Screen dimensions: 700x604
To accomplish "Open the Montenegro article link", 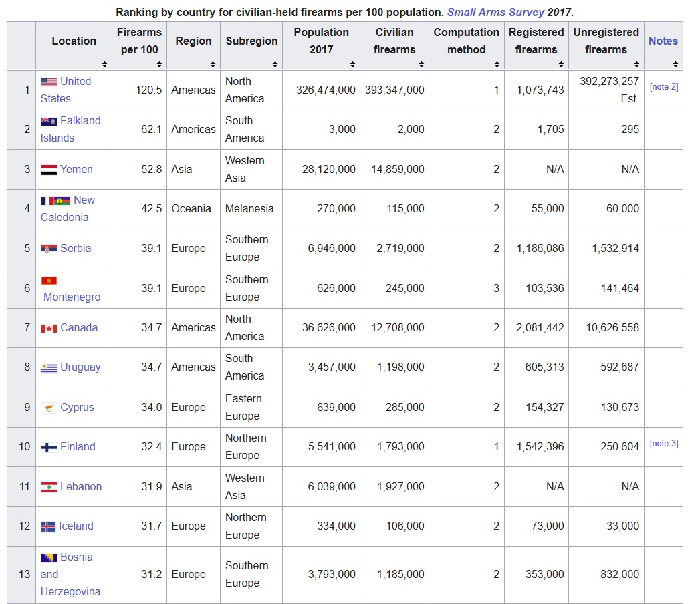I will click(x=72, y=297).
